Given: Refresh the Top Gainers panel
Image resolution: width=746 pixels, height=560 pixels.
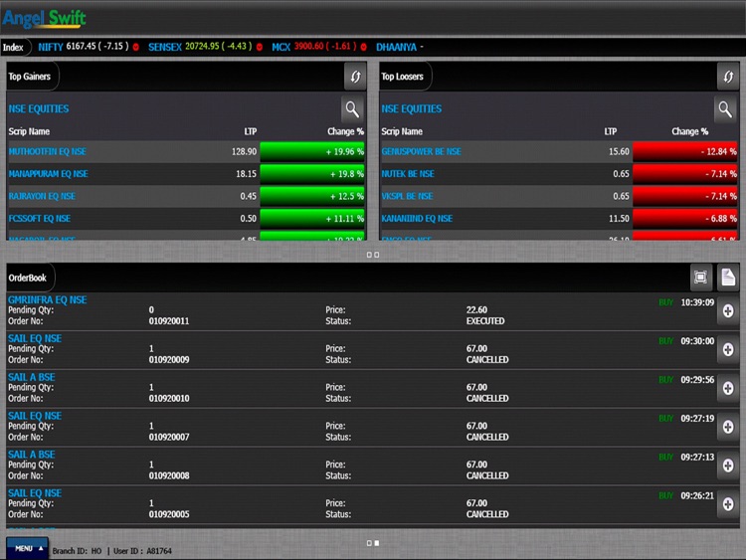Looking at the screenshot, I should 355,77.
